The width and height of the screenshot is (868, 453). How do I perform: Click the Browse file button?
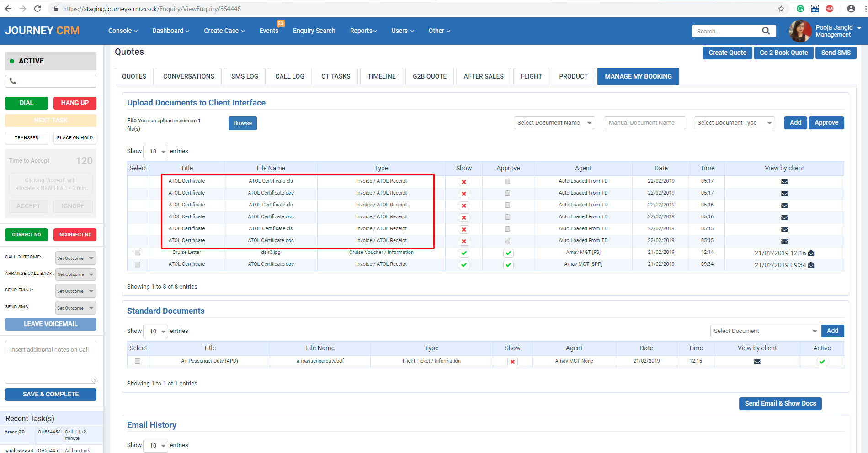coord(242,123)
